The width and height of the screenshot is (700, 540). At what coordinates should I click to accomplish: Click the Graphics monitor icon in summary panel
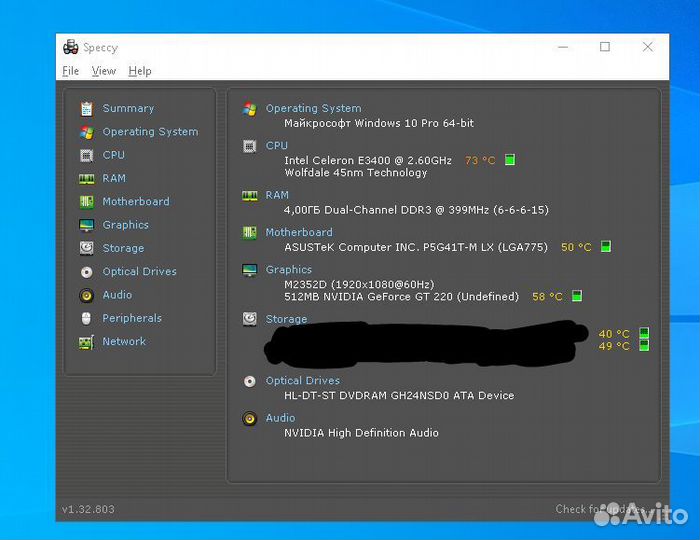tap(250, 270)
